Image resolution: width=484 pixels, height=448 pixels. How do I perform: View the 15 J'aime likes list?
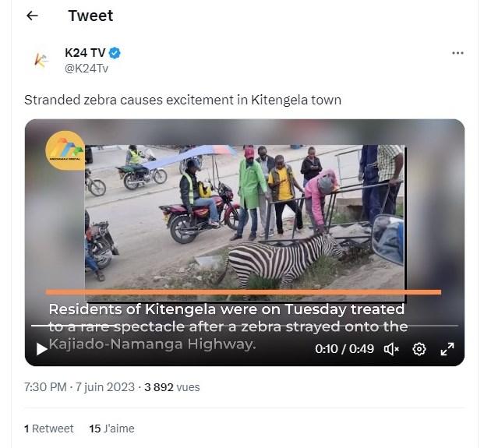(111, 429)
